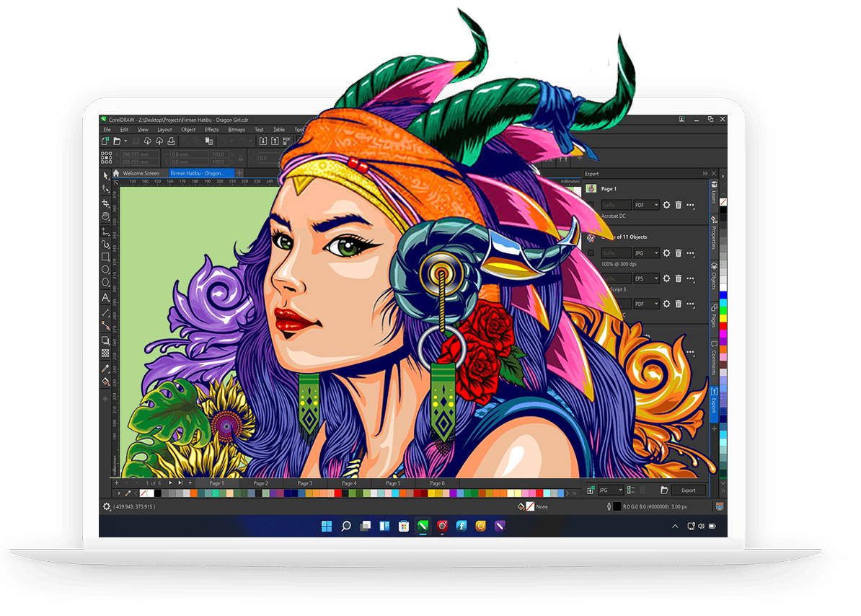The image size is (861, 616).
Task: Select the Interactive Fill tool
Action: click(105, 381)
